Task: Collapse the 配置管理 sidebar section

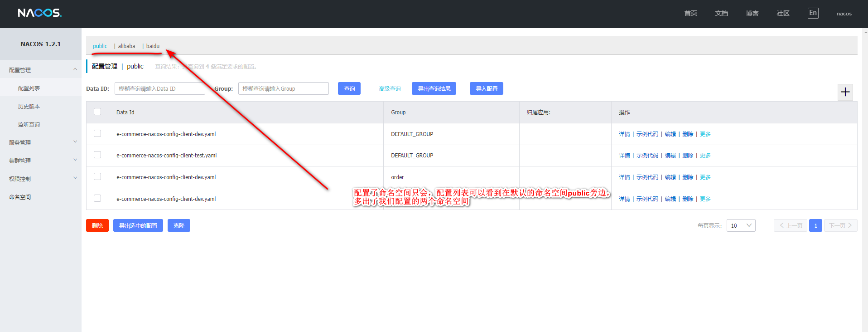Action: (x=41, y=70)
